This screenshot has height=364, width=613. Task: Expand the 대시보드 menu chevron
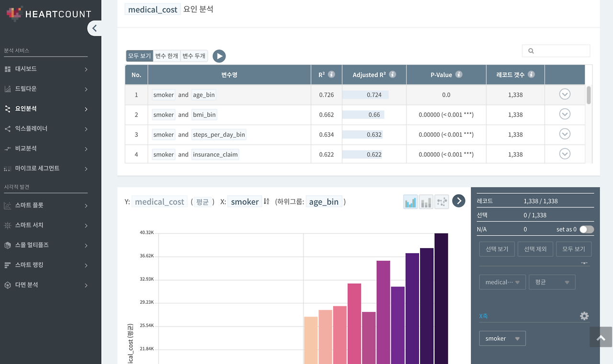pos(86,69)
